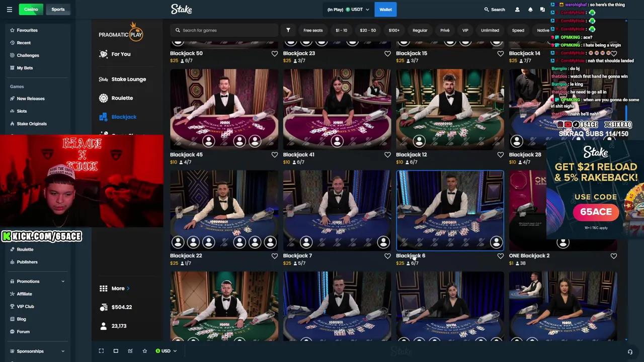Apply the Privé filter

click(x=445, y=30)
